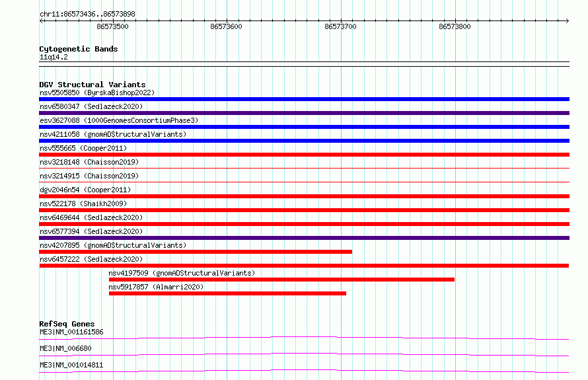Open ME3|NM_001161586 transcript label

tap(71, 332)
